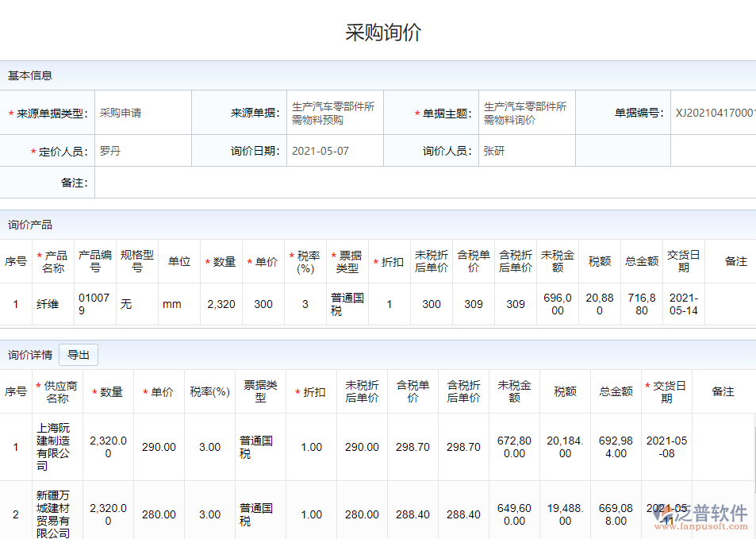Click the 单据主题 field with 生产汽车零部件所需物料询价

[x=525, y=113]
